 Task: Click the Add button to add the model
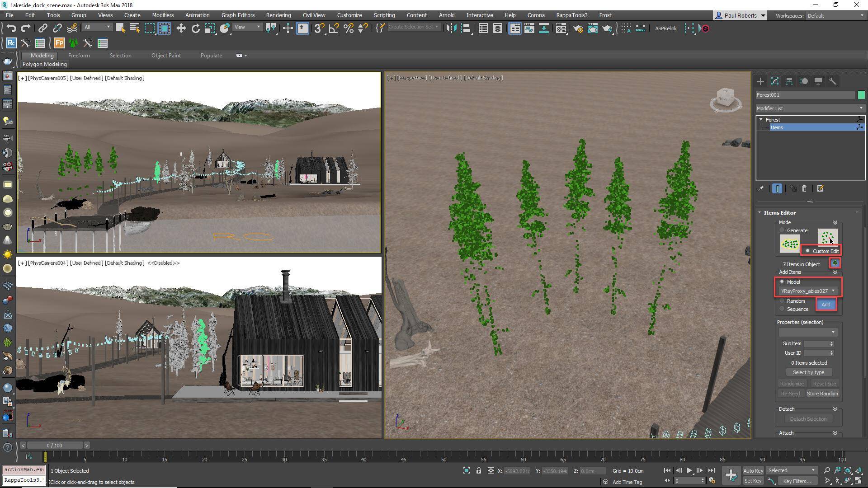pyautogui.click(x=826, y=305)
